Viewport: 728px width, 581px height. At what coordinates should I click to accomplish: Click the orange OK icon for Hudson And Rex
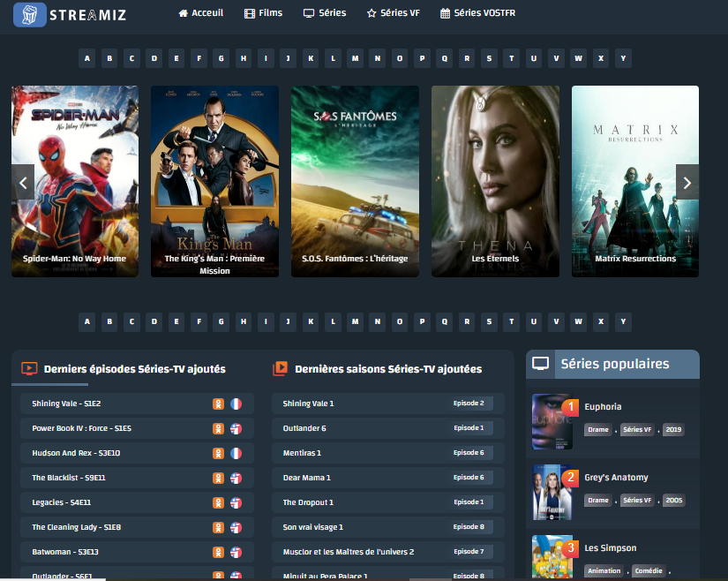point(218,453)
